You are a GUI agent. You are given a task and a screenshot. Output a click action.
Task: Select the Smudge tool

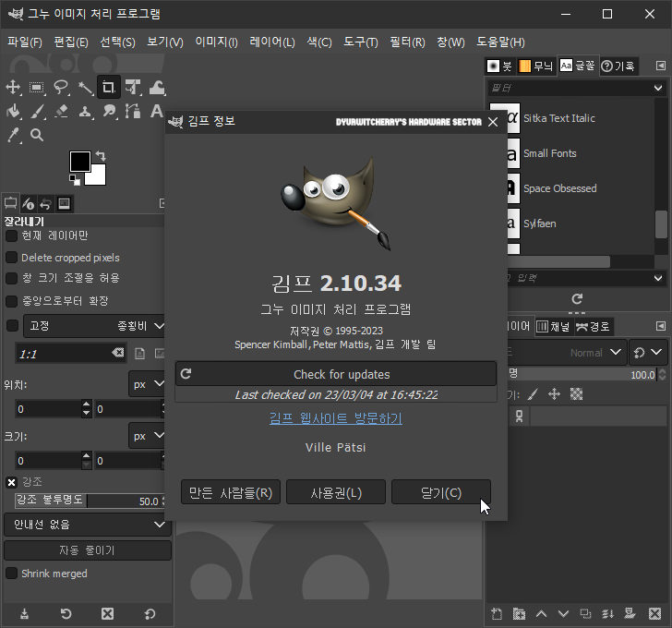point(109,112)
